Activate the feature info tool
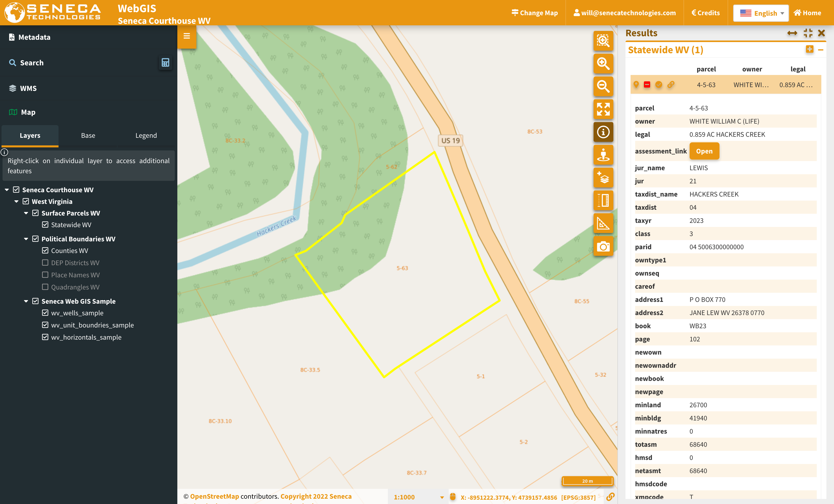 click(x=603, y=132)
